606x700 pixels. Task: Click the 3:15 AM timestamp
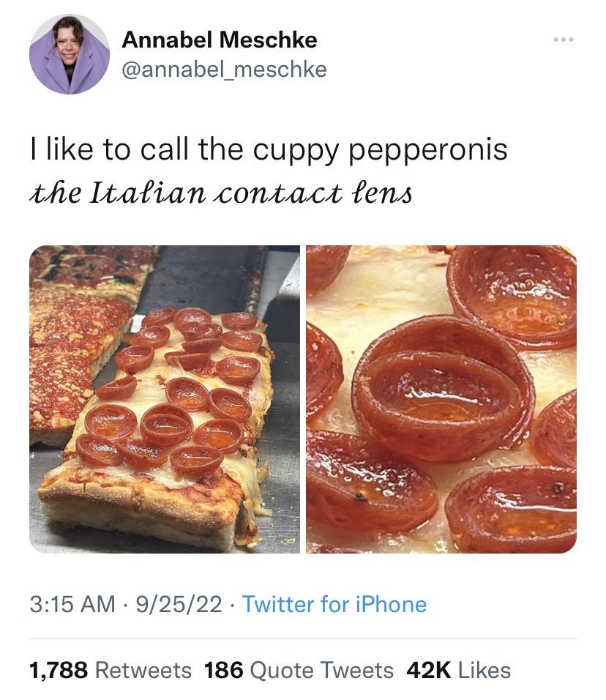coord(72,604)
